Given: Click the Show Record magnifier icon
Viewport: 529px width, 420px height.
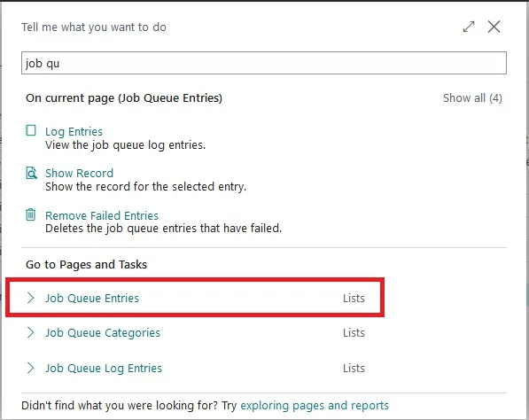Looking at the screenshot, I should pos(31,173).
